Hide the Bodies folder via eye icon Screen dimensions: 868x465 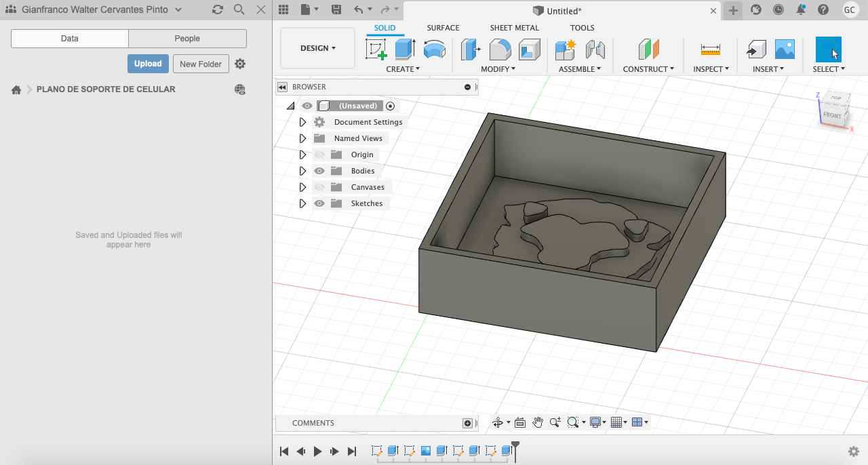pyautogui.click(x=319, y=171)
